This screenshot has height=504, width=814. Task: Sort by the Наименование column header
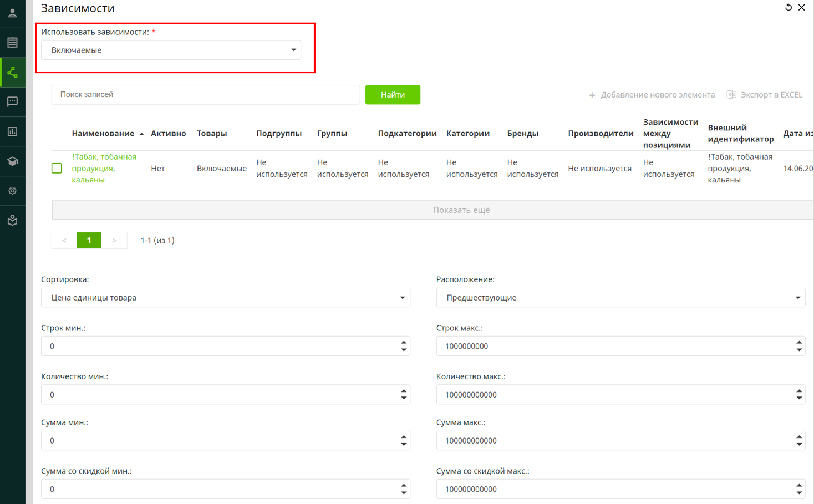point(103,134)
